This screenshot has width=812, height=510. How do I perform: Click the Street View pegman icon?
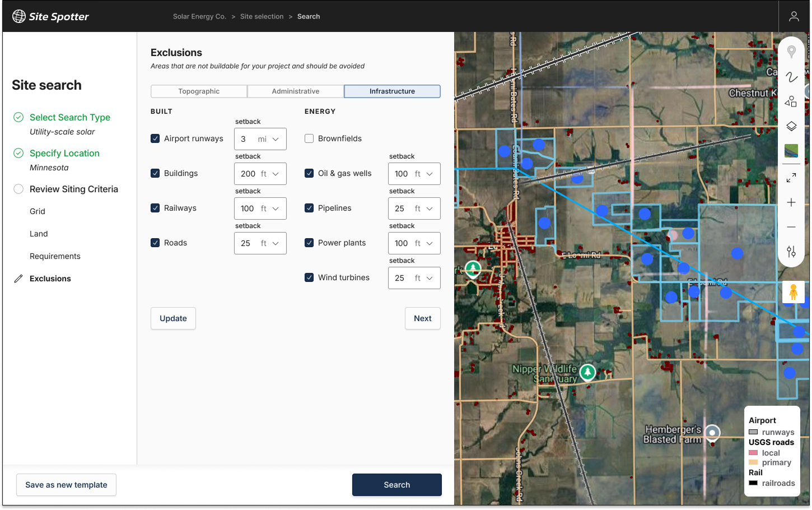[793, 292]
